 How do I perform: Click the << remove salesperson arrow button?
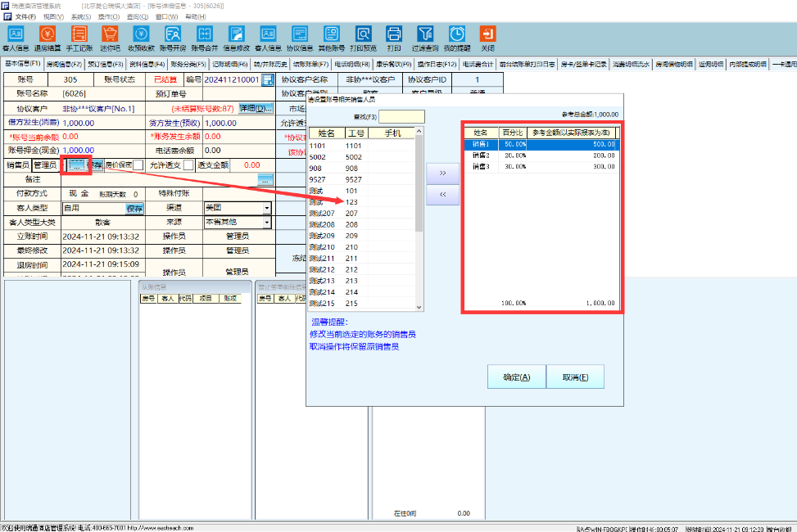click(x=442, y=195)
